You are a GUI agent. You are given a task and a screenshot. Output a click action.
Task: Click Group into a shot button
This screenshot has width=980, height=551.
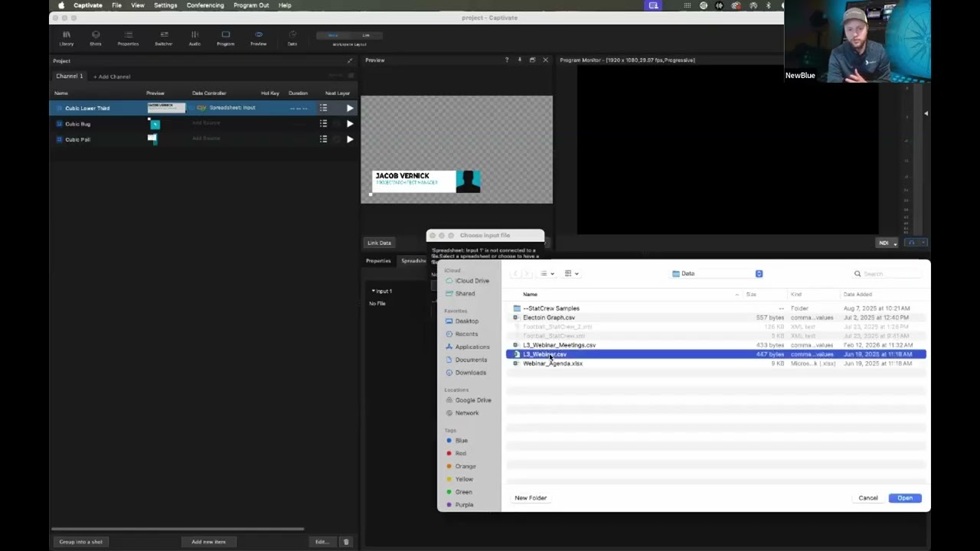pos(81,542)
